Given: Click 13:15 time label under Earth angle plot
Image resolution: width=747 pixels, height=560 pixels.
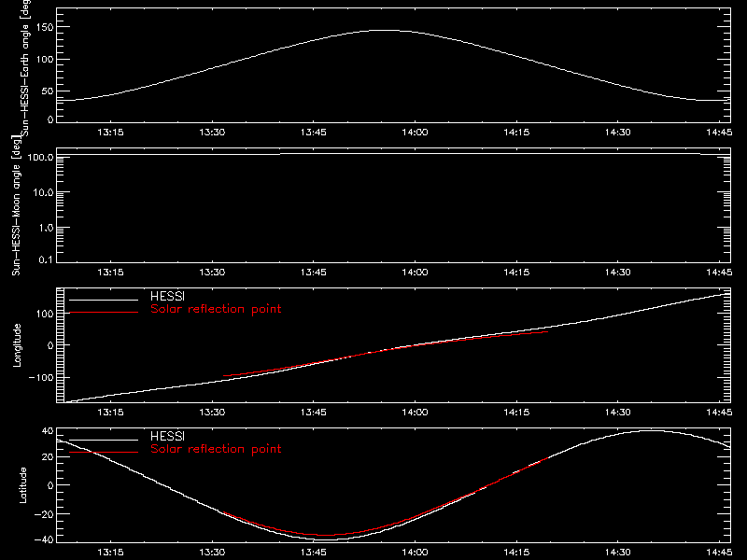Looking at the screenshot, I should click(110, 132).
